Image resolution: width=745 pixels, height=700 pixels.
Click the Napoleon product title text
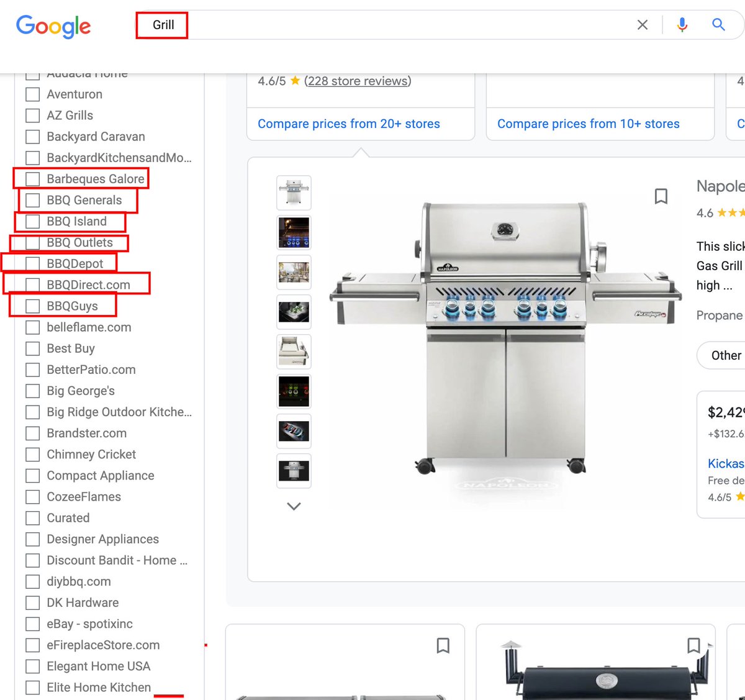coord(721,186)
